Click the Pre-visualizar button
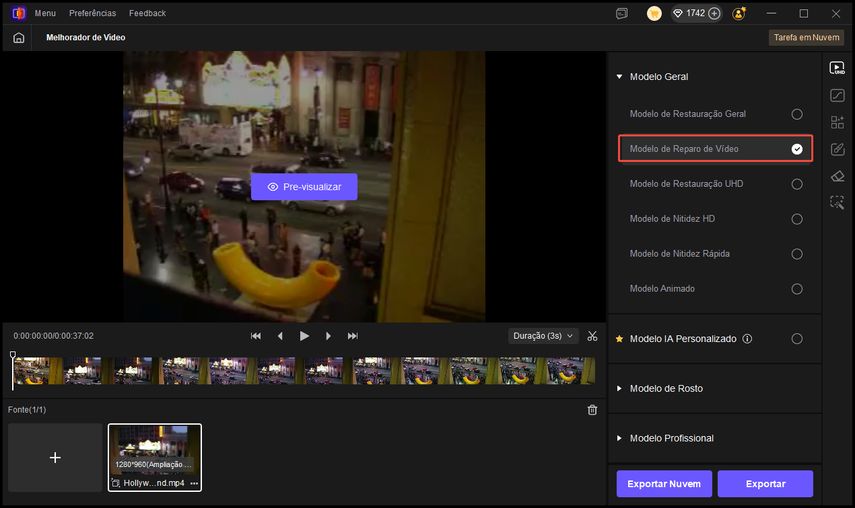This screenshot has width=855, height=508. point(304,187)
